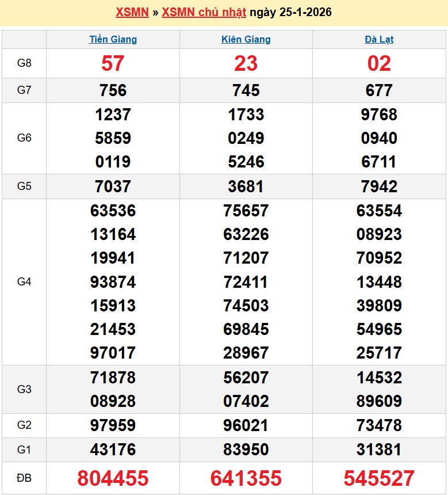Open the XSMN chủ nhật link
The height and width of the screenshot is (495, 448).
coord(204,12)
